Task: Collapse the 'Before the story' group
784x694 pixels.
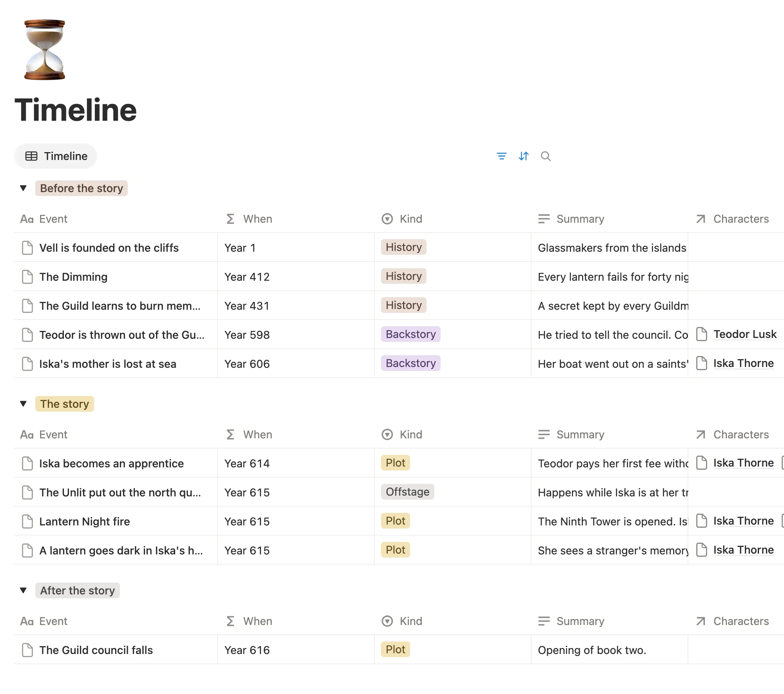Action: coord(23,188)
